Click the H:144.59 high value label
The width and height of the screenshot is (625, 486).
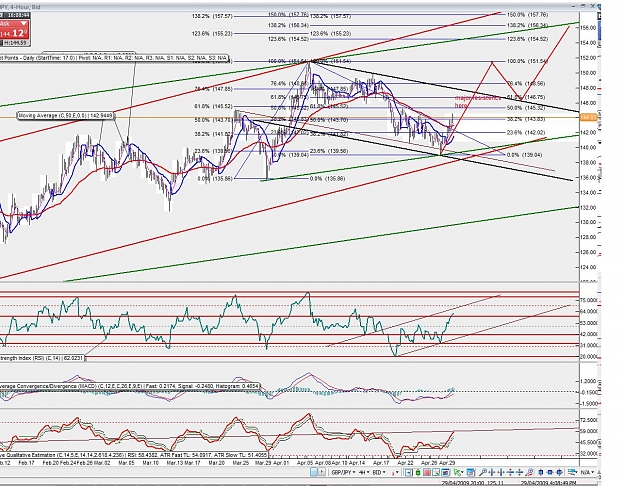(x=15, y=43)
